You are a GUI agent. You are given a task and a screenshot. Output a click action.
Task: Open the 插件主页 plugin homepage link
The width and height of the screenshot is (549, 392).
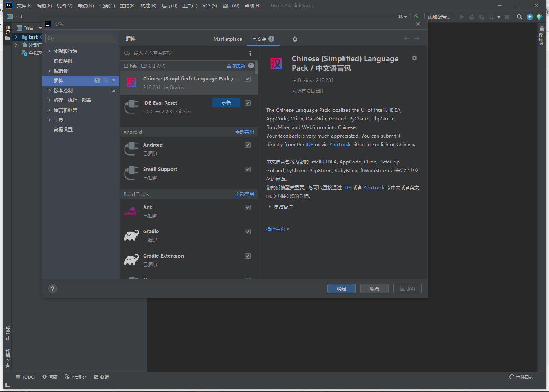278,229
